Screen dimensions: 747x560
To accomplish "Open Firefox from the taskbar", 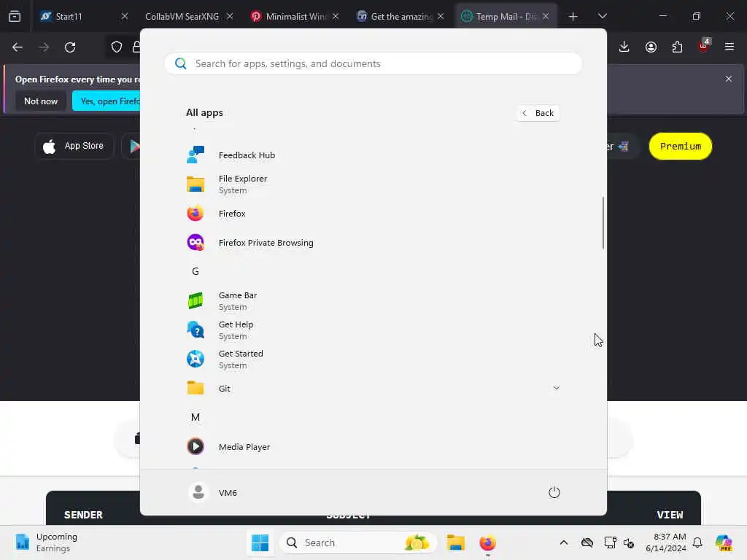I will click(487, 542).
